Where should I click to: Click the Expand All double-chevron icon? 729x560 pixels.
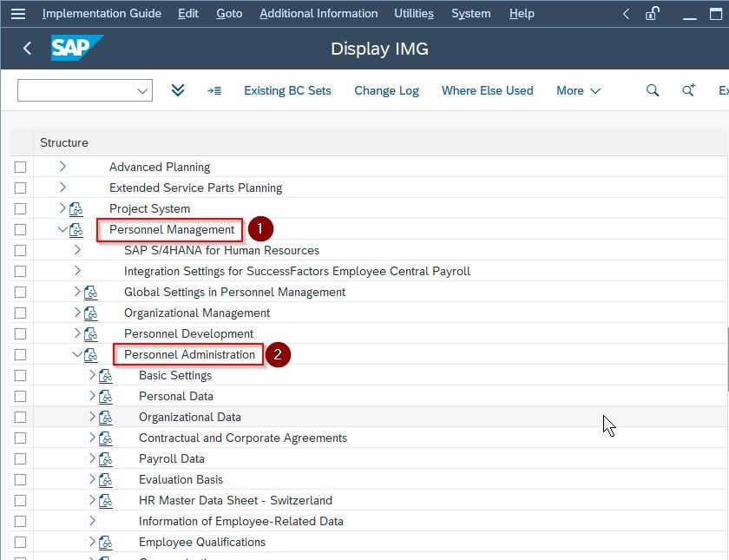tap(178, 90)
